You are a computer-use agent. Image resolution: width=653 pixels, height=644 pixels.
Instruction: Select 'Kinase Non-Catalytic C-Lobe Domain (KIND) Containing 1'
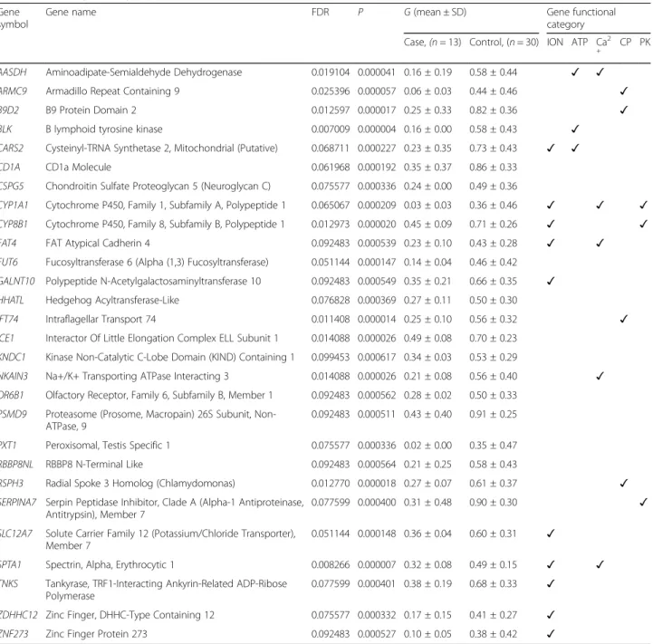[x=170, y=358]
